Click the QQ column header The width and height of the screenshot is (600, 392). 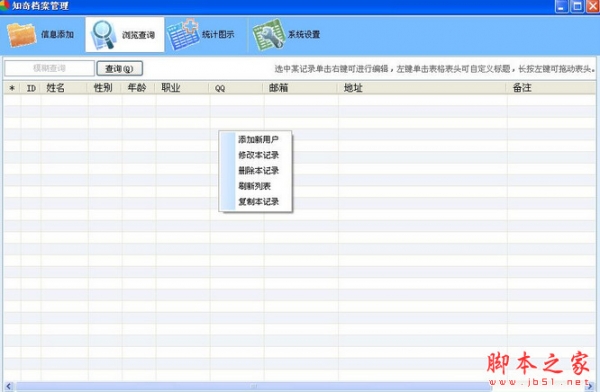(236, 88)
